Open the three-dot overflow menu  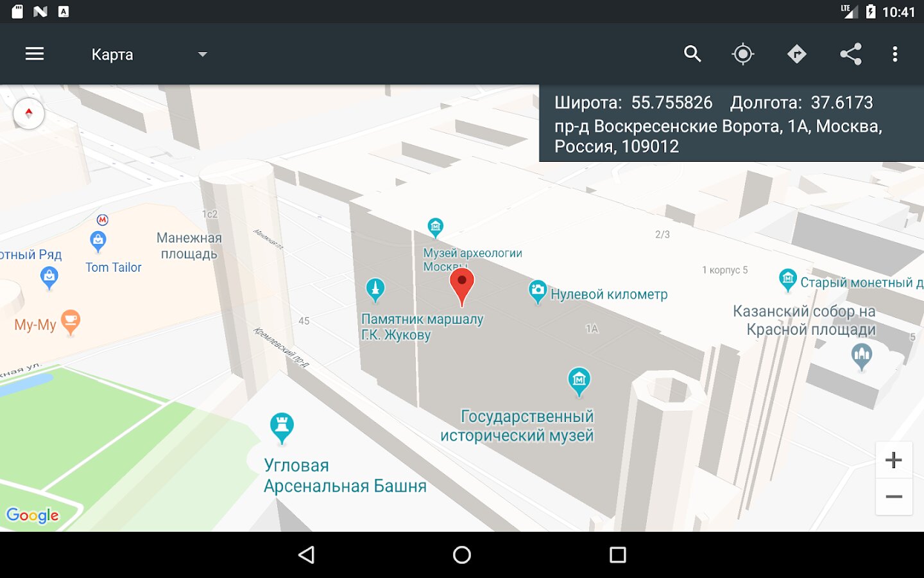[x=894, y=54]
